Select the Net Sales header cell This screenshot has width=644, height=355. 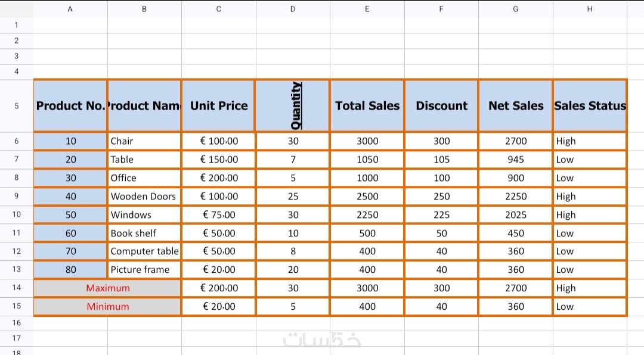[516, 105]
